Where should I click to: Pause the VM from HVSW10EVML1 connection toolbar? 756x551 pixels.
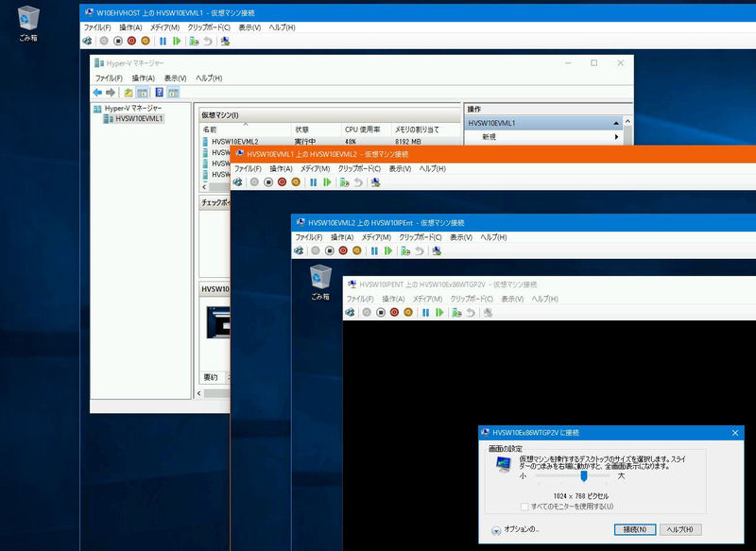(163, 41)
